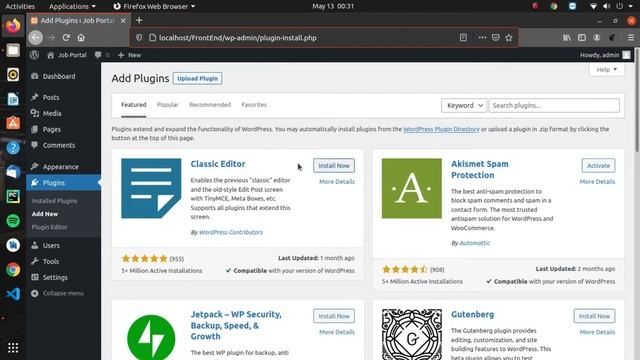The height and width of the screenshot is (360, 640).
Task: Switch to the Favorites plugins tab
Action: click(254, 105)
